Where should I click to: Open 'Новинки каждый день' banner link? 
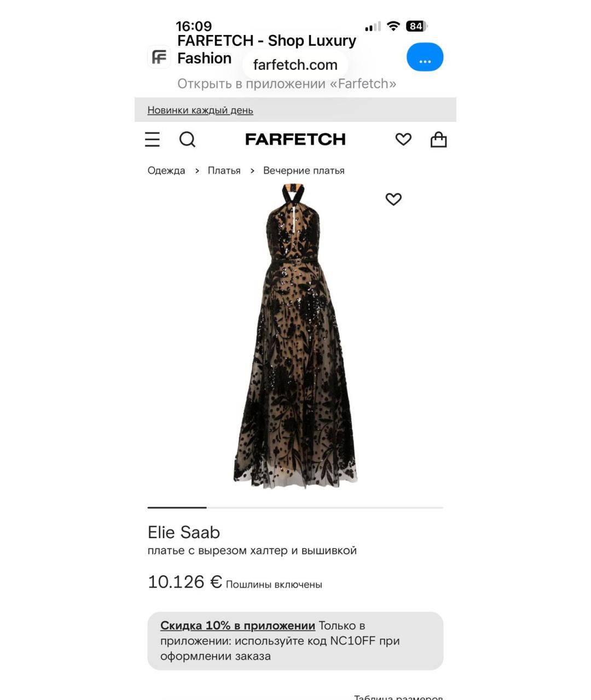(x=200, y=110)
